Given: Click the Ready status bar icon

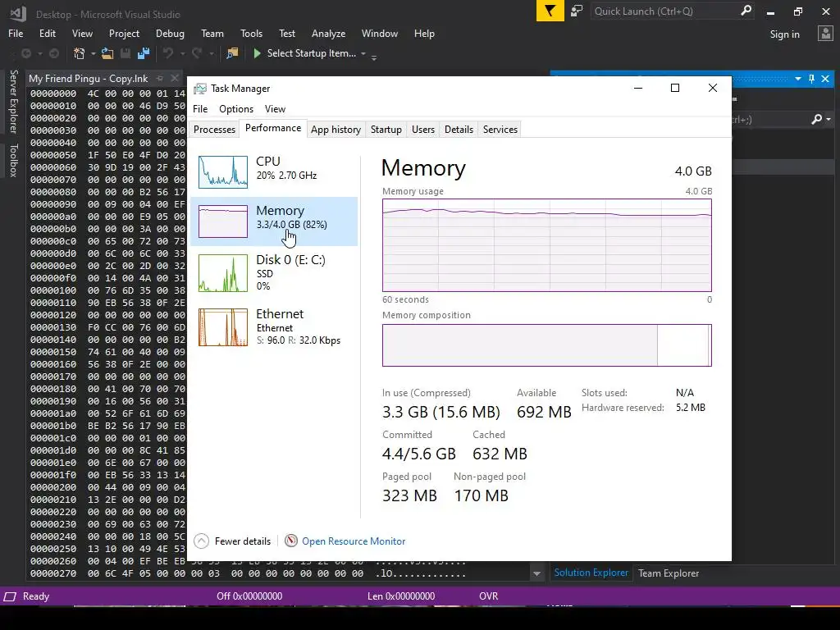Looking at the screenshot, I should pos(10,596).
